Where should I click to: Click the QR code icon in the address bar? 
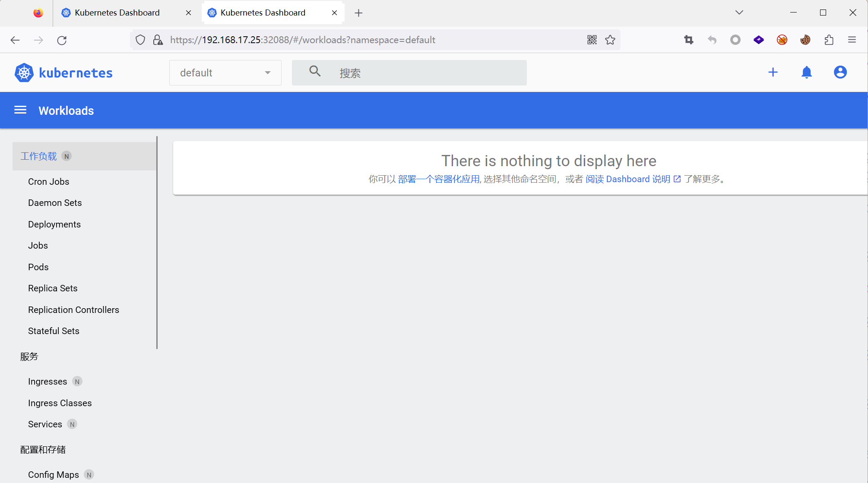(592, 40)
